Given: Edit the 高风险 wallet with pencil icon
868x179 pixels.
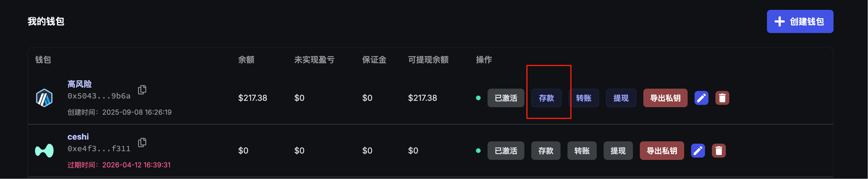Looking at the screenshot, I should coord(701,98).
